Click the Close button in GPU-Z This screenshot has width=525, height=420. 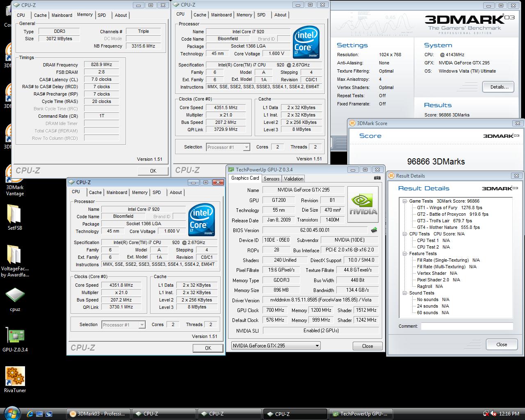[x=367, y=346]
